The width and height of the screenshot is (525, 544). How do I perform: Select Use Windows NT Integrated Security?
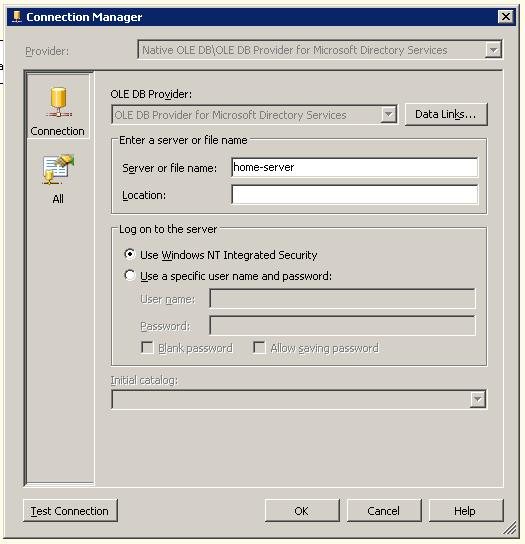(x=130, y=255)
